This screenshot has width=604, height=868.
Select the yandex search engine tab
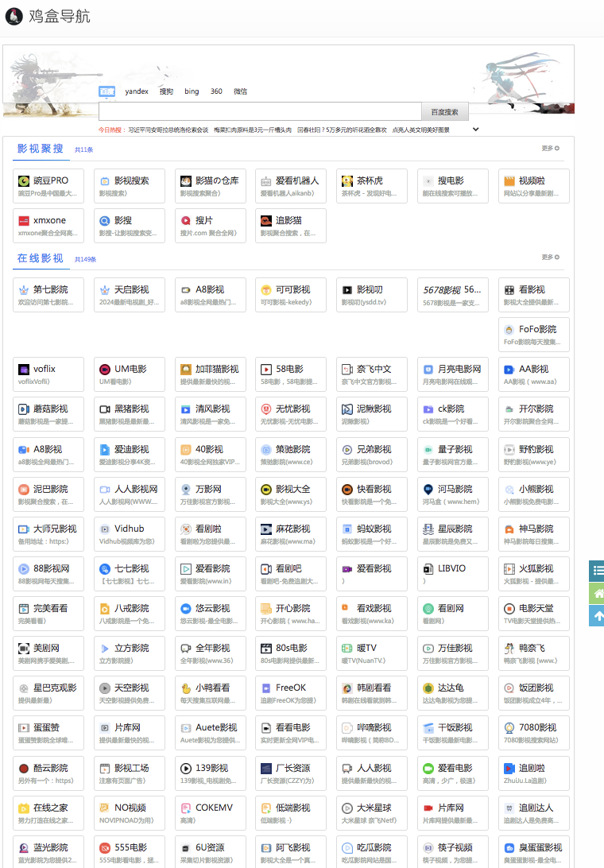136,91
